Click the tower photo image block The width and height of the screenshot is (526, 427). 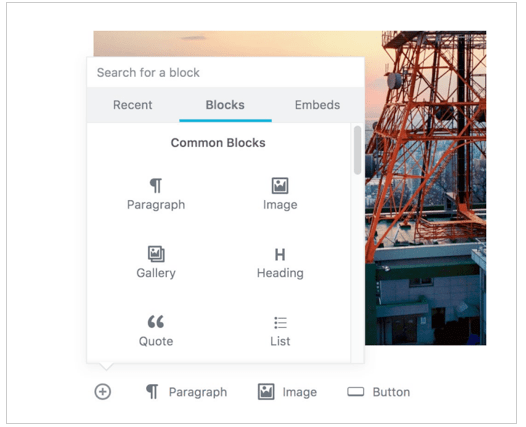(425, 188)
